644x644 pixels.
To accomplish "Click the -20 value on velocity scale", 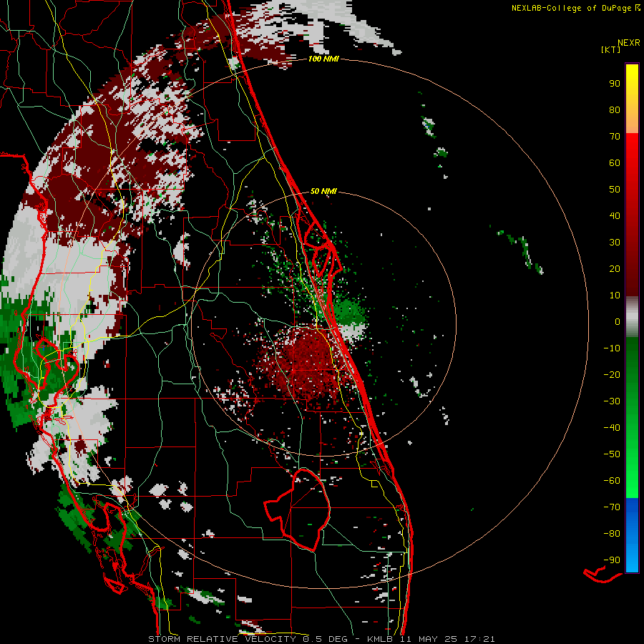I will (612, 375).
